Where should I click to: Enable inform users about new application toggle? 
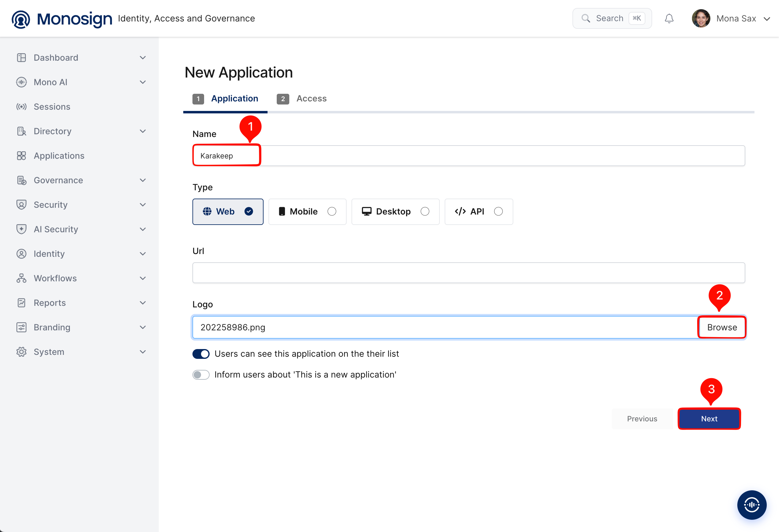pos(201,375)
